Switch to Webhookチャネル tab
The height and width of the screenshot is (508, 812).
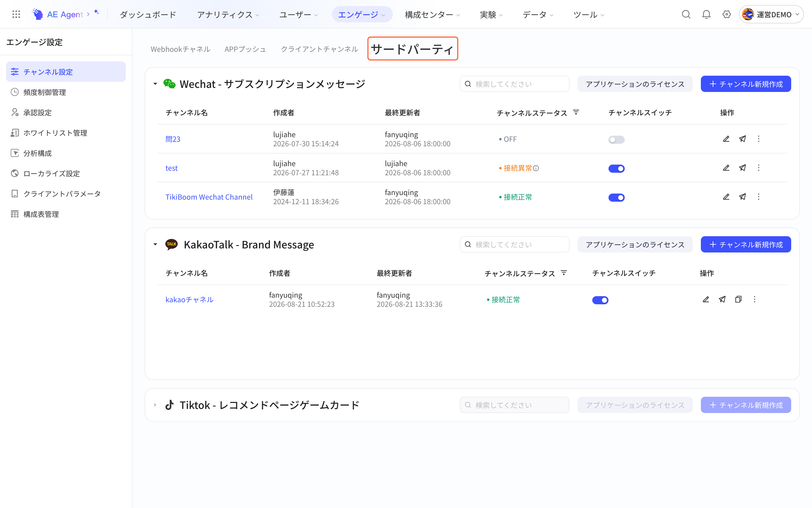point(180,49)
